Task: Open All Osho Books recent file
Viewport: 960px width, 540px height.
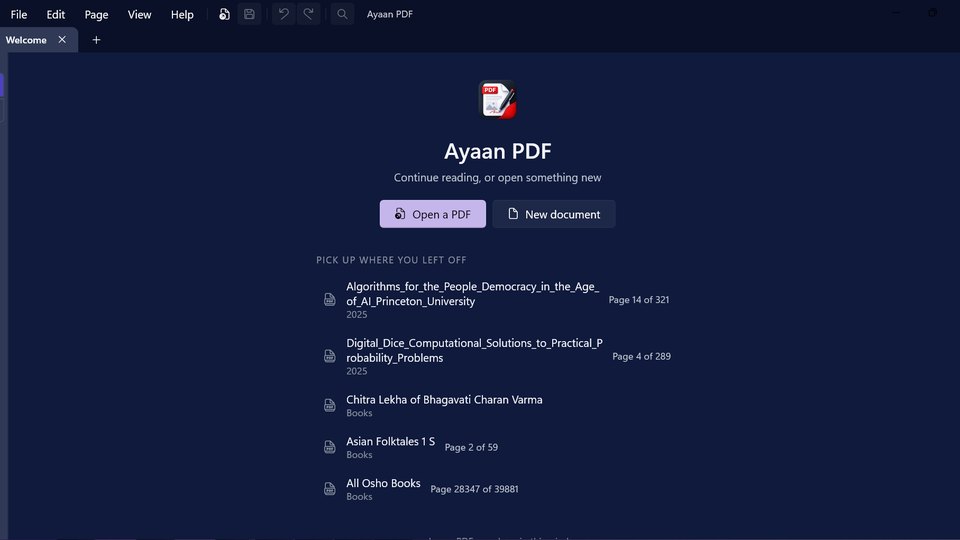Action: point(497,489)
